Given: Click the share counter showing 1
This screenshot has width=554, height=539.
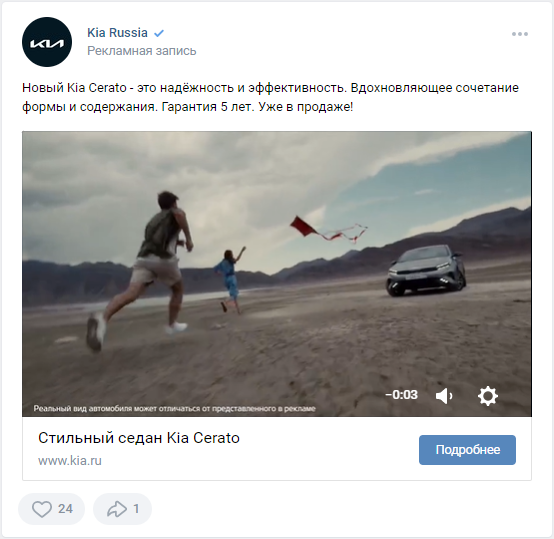Looking at the screenshot, I should [136, 509].
